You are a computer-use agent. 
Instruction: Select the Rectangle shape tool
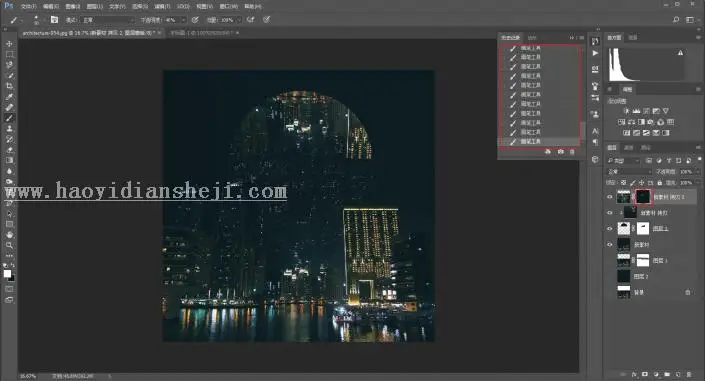tap(9, 224)
